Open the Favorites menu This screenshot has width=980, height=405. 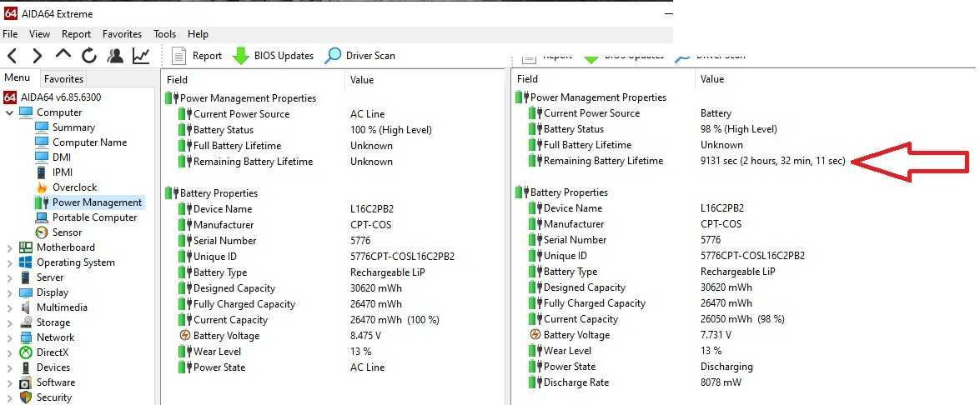pos(122,34)
